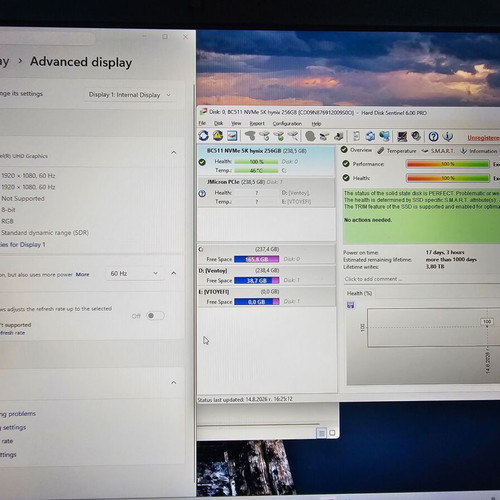Click the printer toolbar icon
This screenshot has width=500, height=500.
click(339, 136)
